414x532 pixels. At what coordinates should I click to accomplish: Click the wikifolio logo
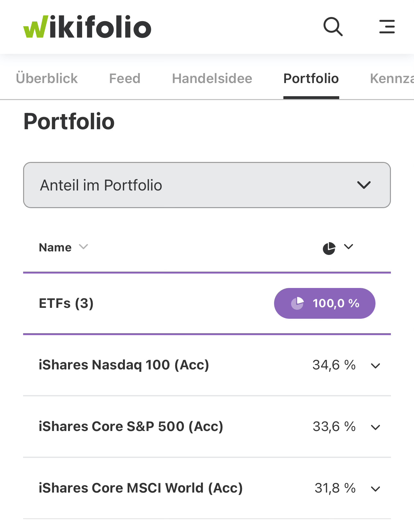[x=87, y=27]
